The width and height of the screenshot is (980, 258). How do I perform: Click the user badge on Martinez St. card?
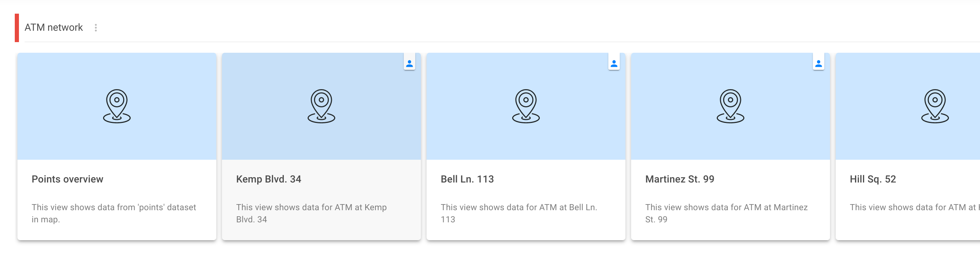818,63
